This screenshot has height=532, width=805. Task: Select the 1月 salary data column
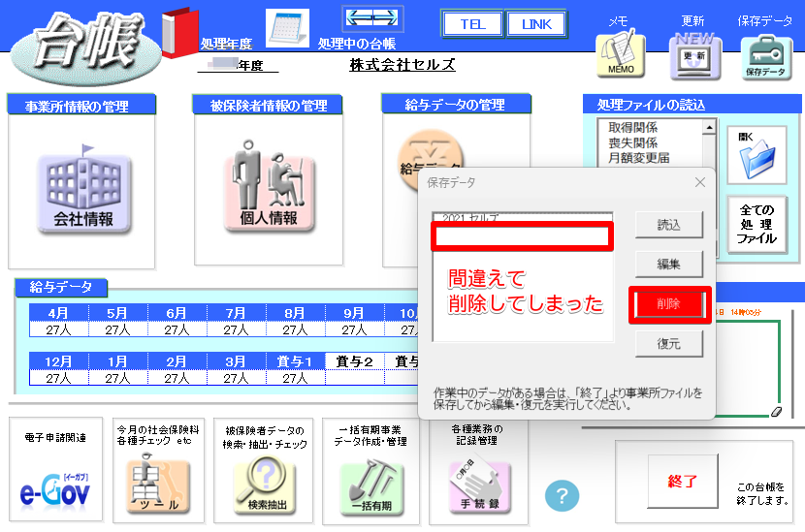[117, 361]
